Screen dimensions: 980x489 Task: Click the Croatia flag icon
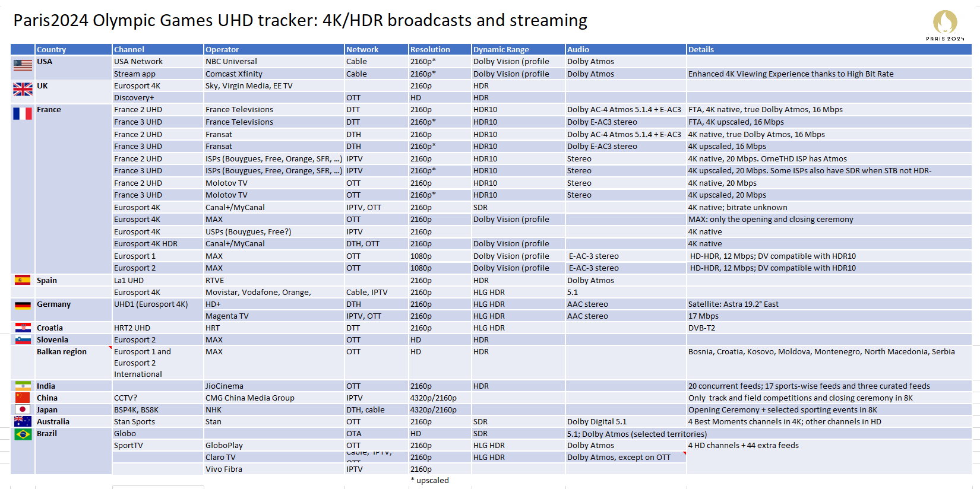pos(23,328)
